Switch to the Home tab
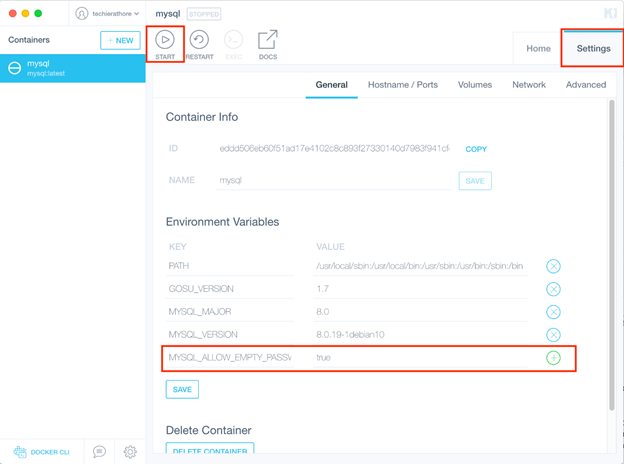 click(x=538, y=49)
